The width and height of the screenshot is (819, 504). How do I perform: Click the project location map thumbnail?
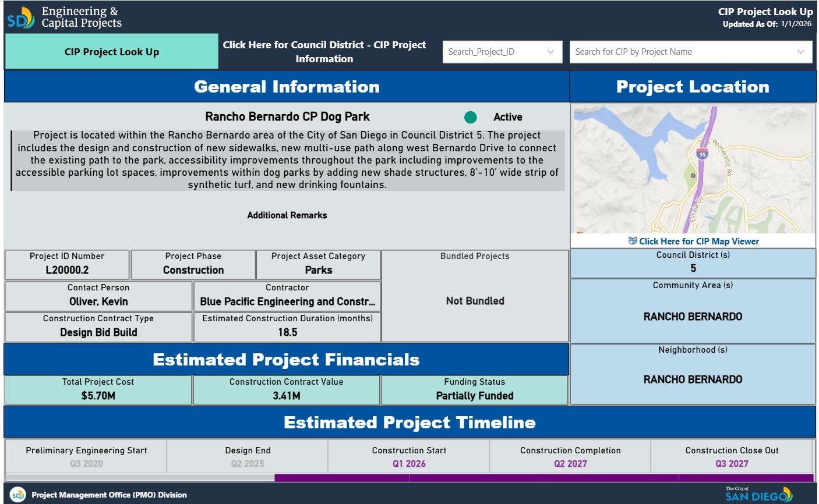693,169
